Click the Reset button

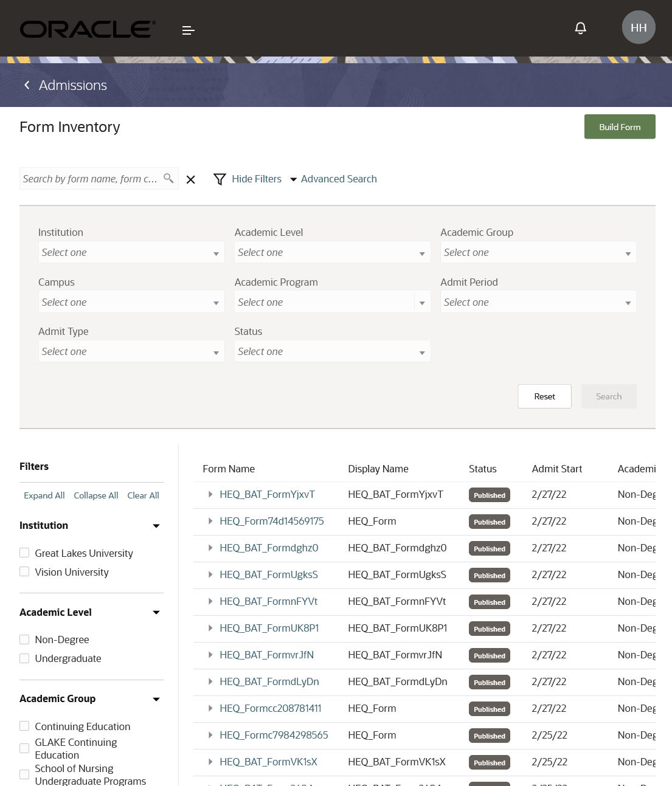544,396
